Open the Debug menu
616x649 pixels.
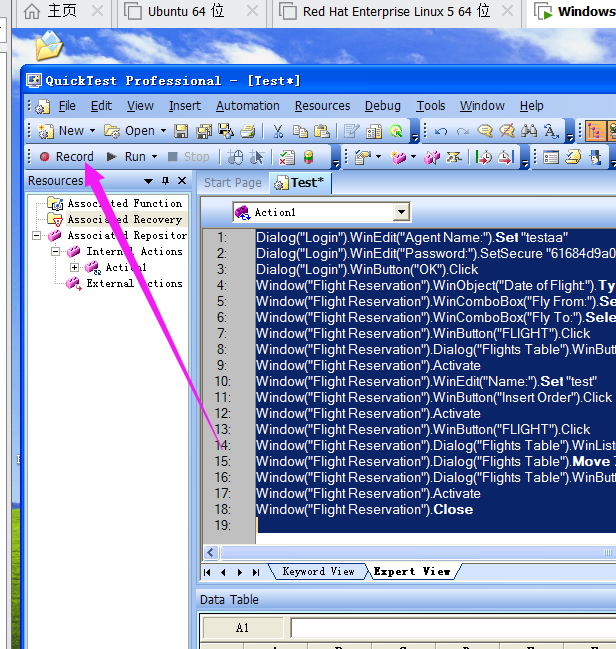click(x=383, y=106)
